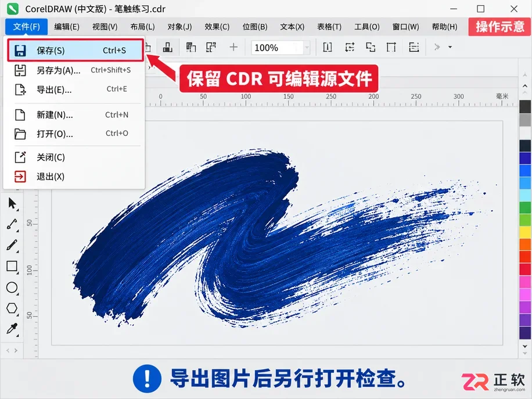Pick the yellow color swatch

[x=525, y=232]
